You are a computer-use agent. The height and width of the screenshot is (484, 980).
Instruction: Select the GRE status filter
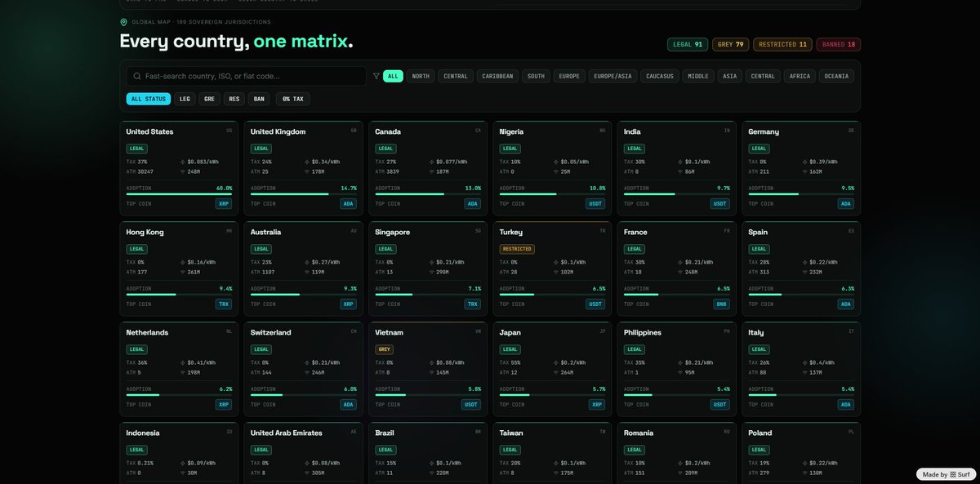(x=210, y=99)
